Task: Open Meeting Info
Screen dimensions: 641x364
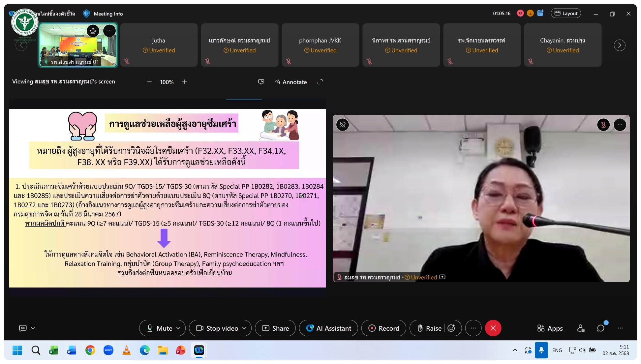Action: (x=107, y=14)
